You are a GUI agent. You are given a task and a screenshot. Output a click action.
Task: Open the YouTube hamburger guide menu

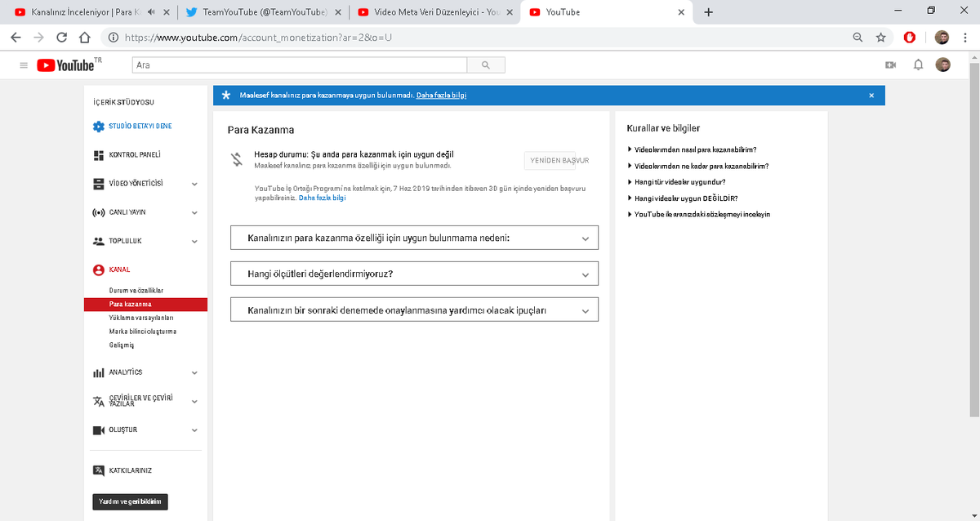(23, 65)
